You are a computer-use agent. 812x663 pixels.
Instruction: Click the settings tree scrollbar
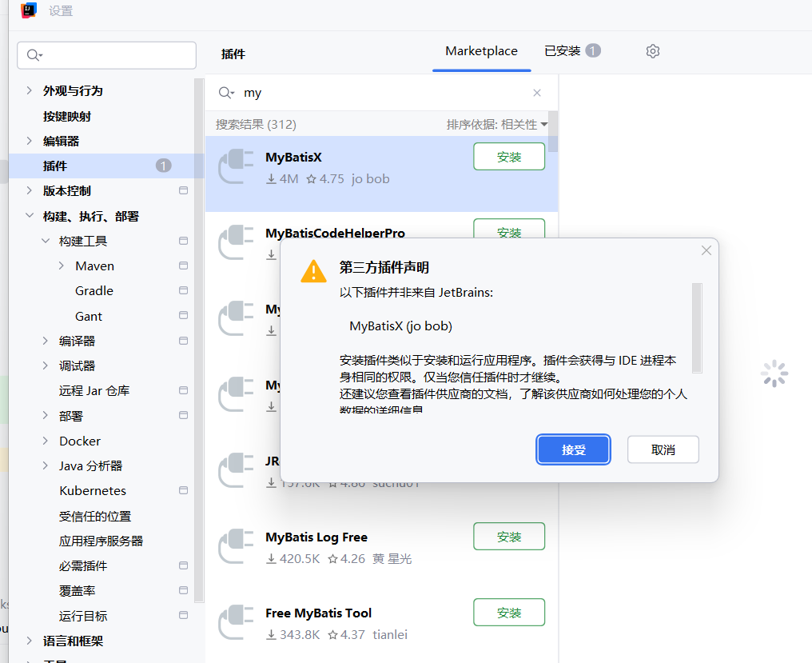(199, 341)
